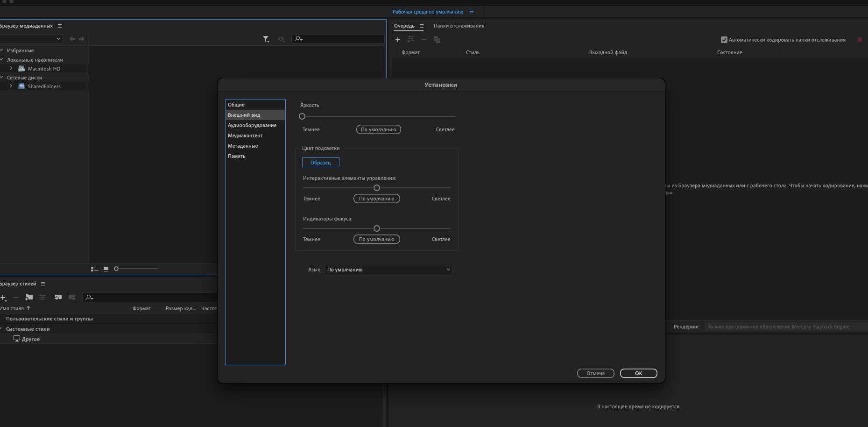
Task: Open the Язык dropdown
Action: [x=388, y=270]
